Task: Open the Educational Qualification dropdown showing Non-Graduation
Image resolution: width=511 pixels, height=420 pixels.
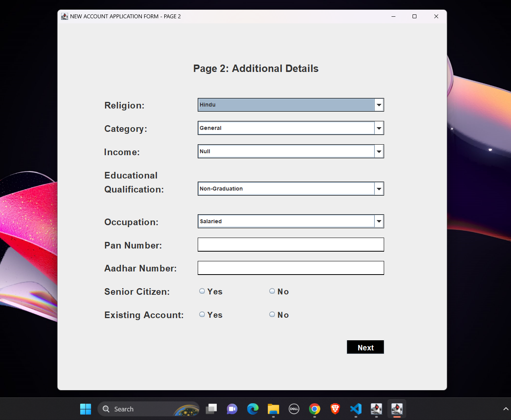Action: pyautogui.click(x=291, y=189)
